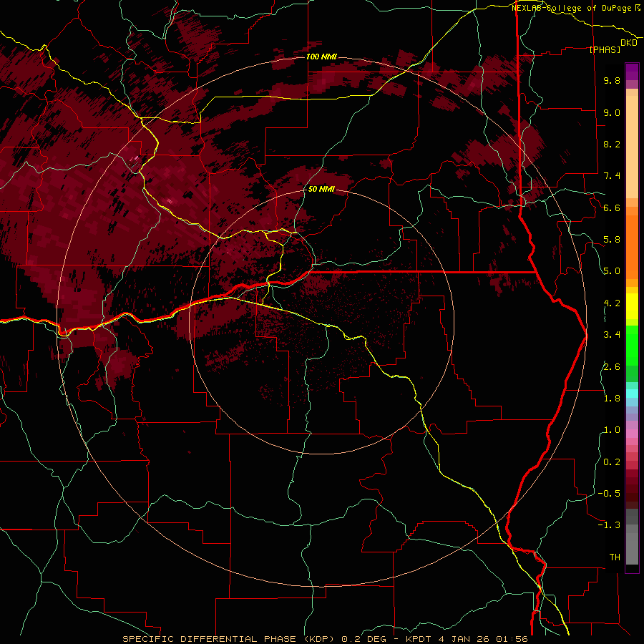
Task: Click the 8.2 scale label
Action: (612, 144)
